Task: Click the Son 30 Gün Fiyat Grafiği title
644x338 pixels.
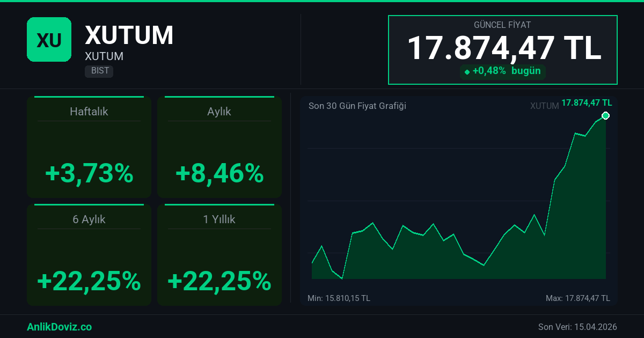Action: point(357,106)
